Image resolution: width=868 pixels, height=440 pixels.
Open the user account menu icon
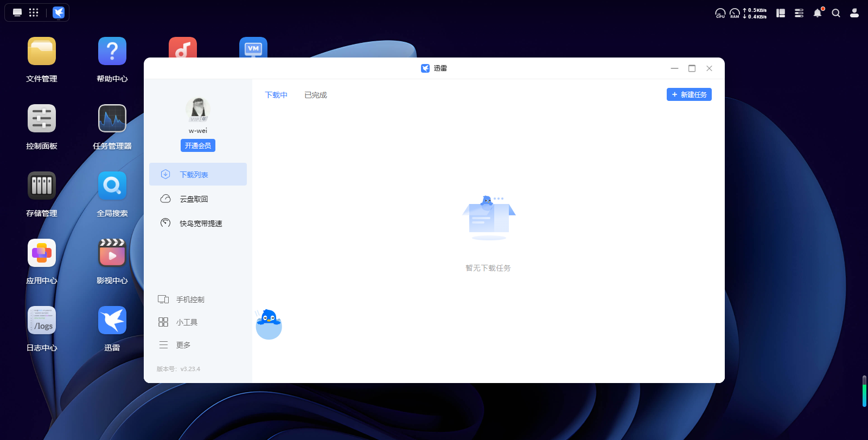coord(854,13)
